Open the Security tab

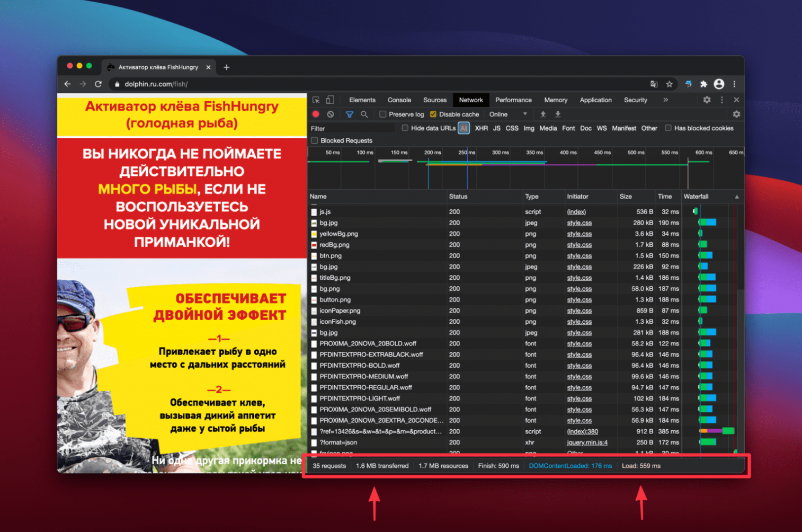pos(636,100)
